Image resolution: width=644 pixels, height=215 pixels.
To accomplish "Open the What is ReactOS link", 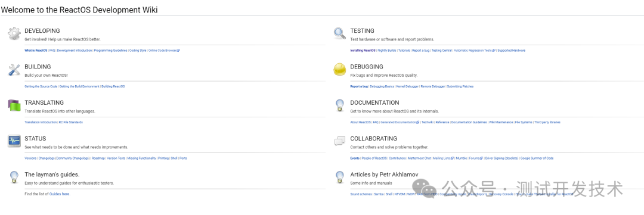I will coord(36,51).
